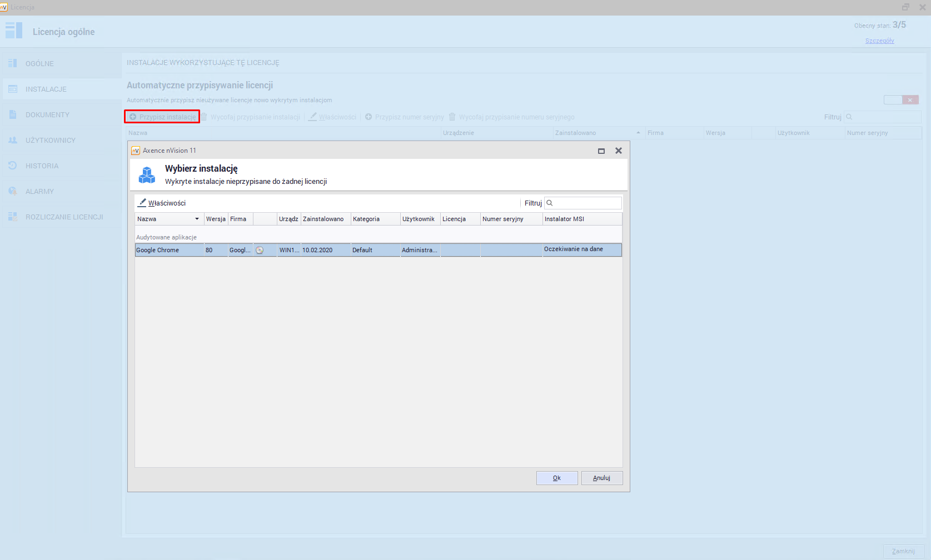Click the blue cubes icon in dialog header
The height and width of the screenshot is (560, 931).
pos(147,175)
